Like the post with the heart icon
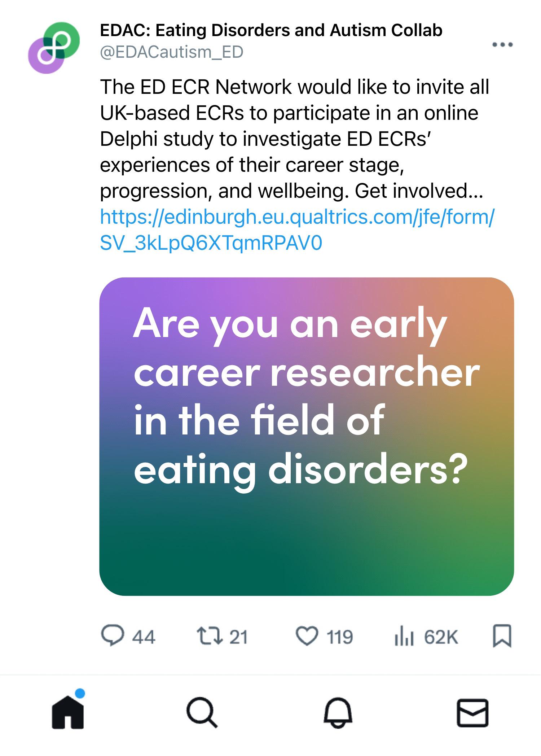The image size is (541, 756). pos(307,636)
